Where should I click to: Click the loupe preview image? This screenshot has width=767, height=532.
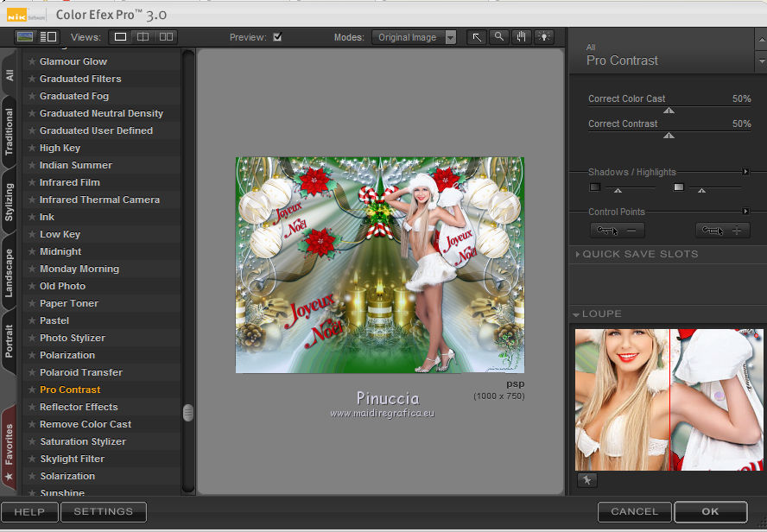(669, 400)
